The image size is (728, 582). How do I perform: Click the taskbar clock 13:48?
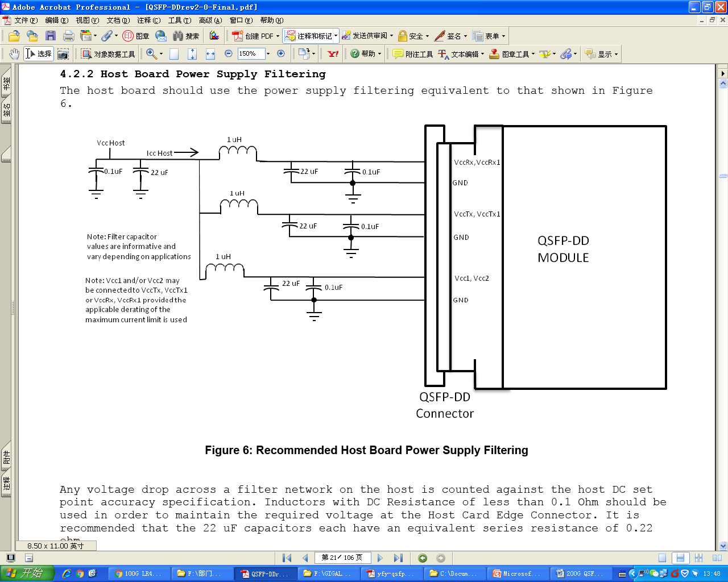(x=712, y=573)
